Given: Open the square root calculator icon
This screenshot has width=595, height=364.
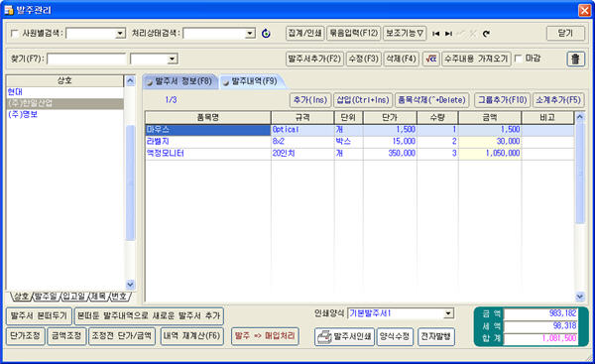Looking at the screenshot, I should click(x=431, y=59).
